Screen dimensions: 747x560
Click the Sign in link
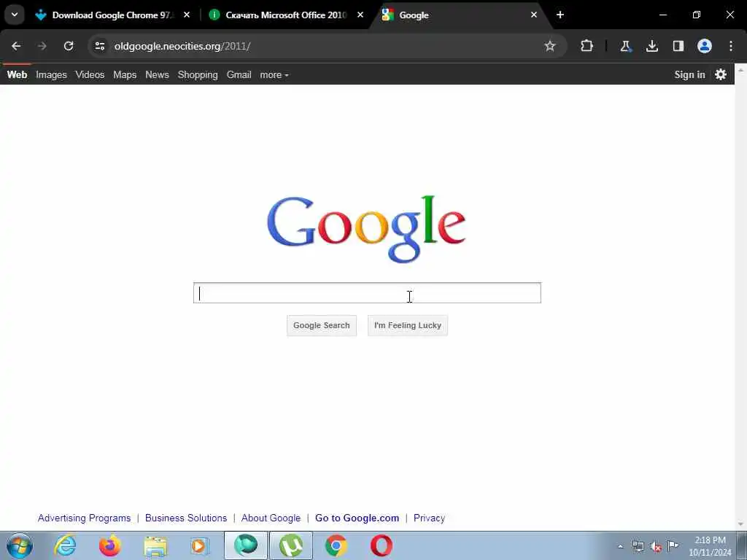click(x=689, y=75)
